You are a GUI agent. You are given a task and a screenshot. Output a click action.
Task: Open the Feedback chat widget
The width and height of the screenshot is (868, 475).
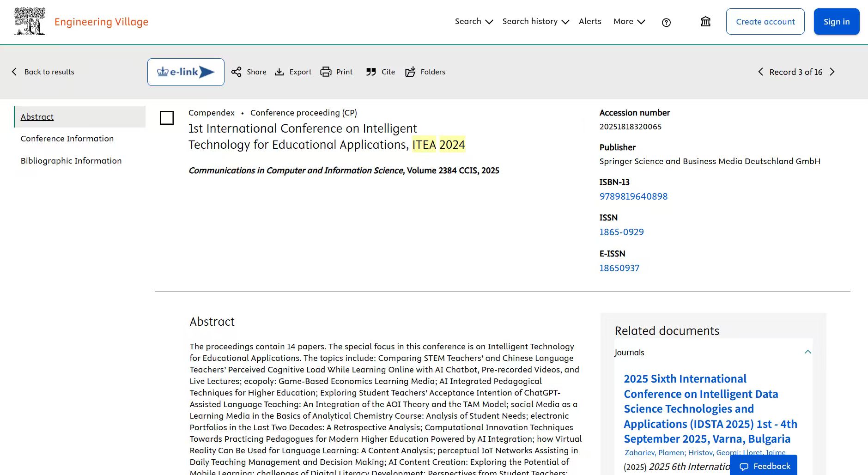click(764, 466)
